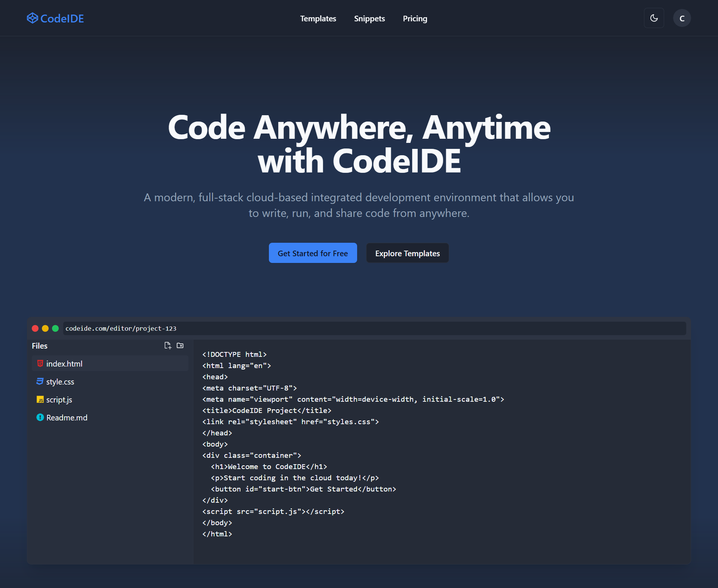The width and height of the screenshot is (718, 588).
Task: Open the Snippets navigation menu
Action: click(x=369, y=18)
